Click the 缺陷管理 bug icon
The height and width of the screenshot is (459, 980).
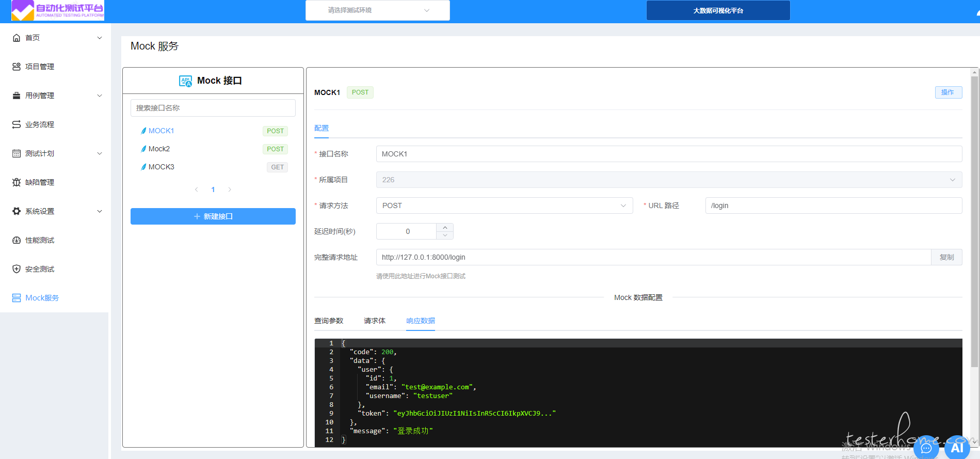tap(17, 182)
